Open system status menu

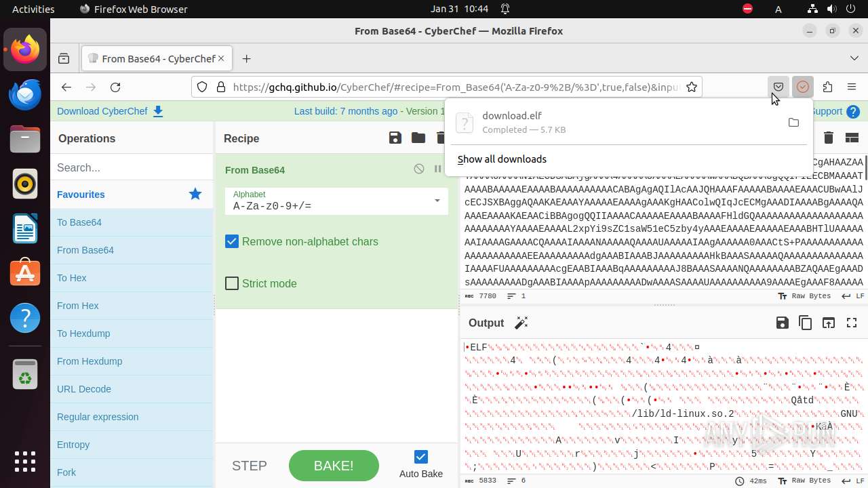[x=831, y=9]
